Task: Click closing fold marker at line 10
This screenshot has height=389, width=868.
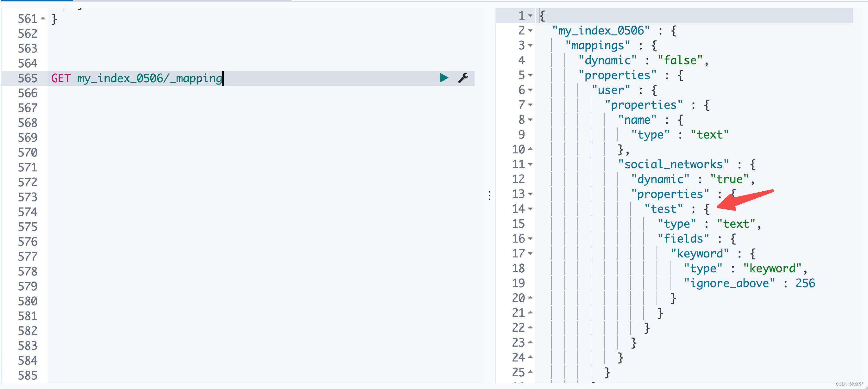Action: [530, 149]
